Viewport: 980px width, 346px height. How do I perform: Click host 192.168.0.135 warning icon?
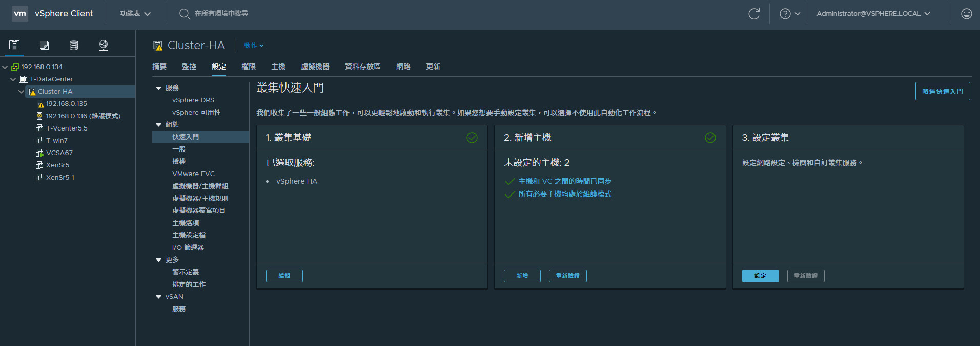click(x=40, y=104)
